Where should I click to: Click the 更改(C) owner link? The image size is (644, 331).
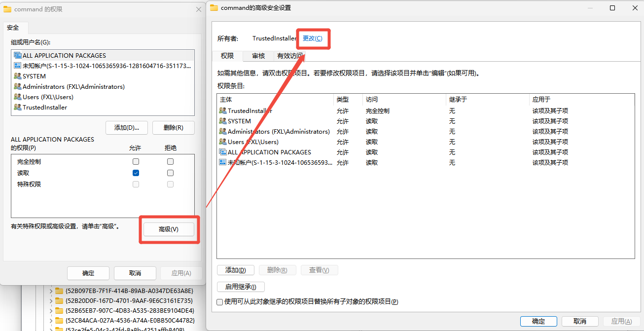[312, 38]
